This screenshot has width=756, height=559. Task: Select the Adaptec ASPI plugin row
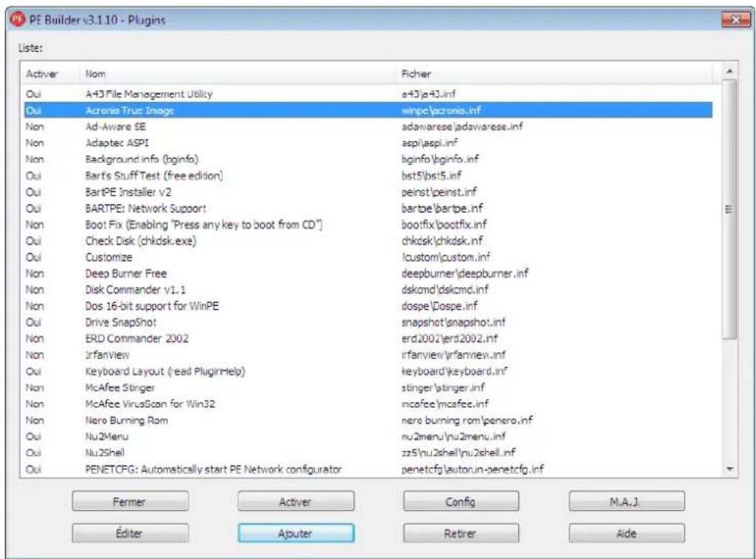368,143
